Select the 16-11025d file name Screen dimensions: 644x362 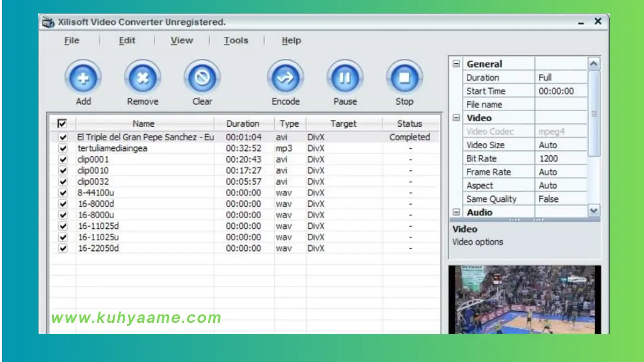click(x=98, y=226)
